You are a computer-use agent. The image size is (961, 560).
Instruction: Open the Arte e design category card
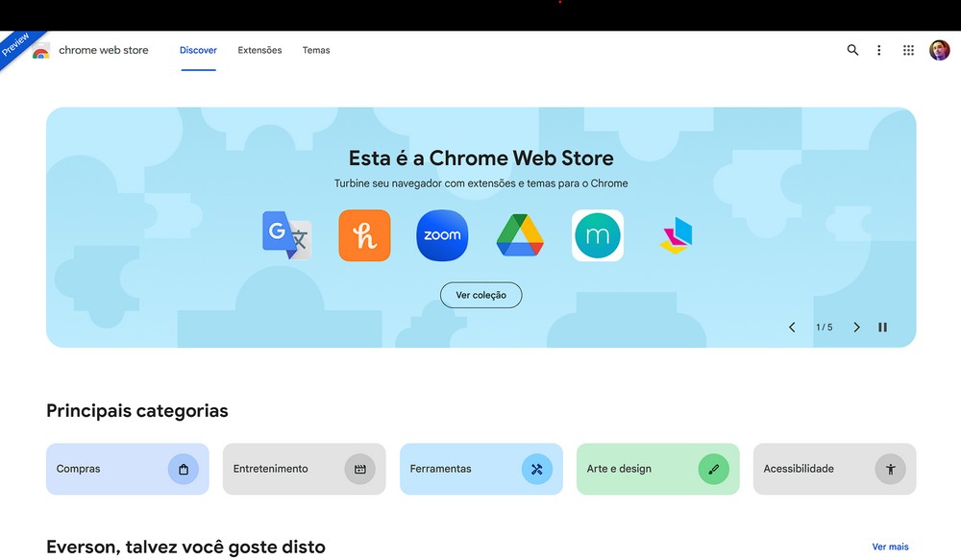point(657,470)
